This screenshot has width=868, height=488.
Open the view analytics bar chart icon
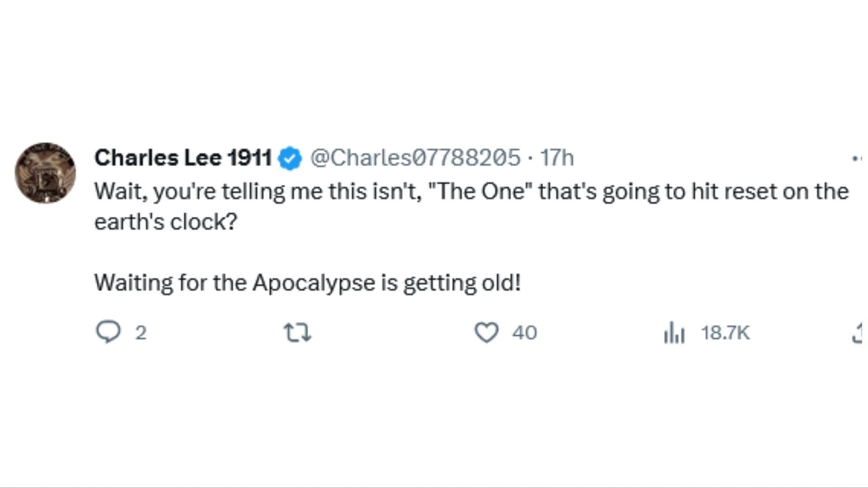coord(674,333)
